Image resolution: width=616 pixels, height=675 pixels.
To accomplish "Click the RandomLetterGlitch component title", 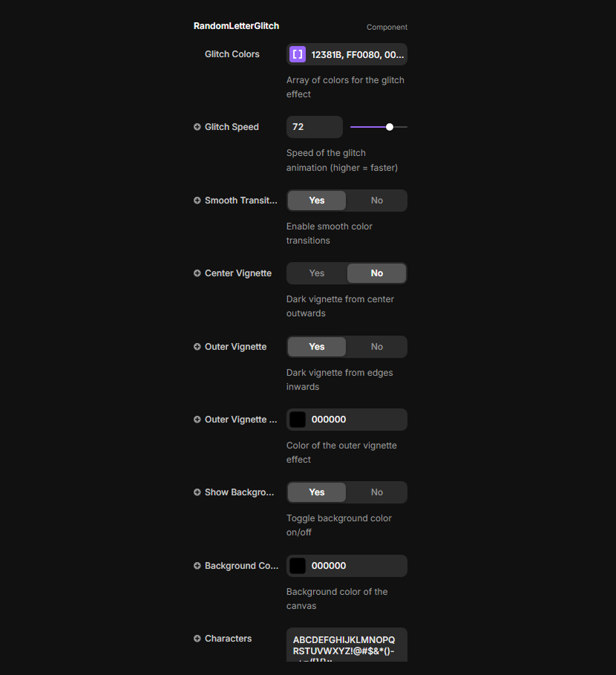I will pyautogui.click(x=236, y=26).
